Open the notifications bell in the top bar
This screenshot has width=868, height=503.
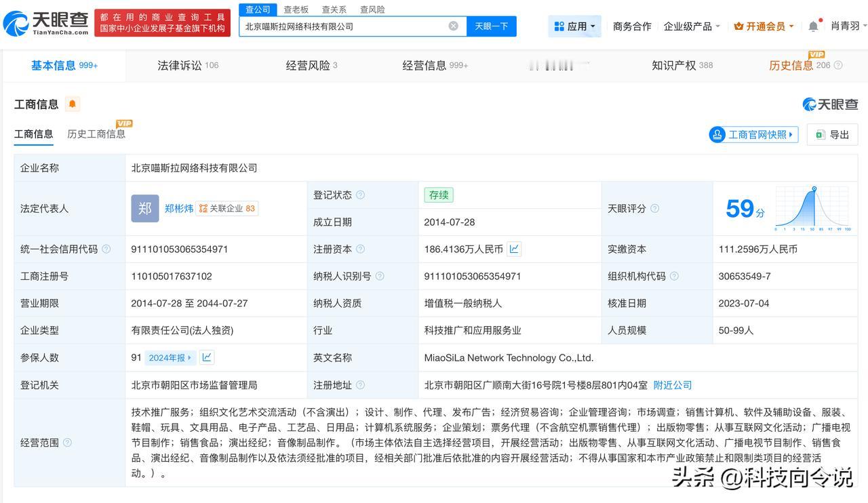click(x=813, y=26)
